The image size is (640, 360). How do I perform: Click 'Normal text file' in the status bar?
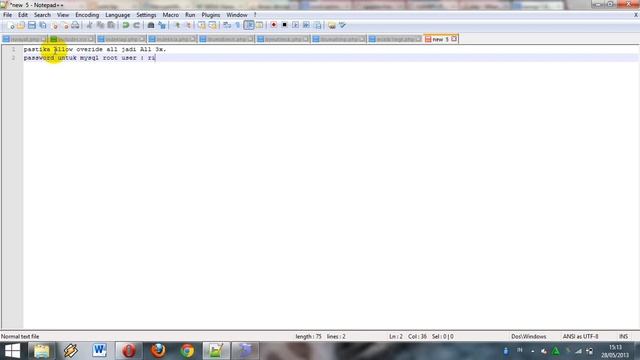tap(20, 336)
